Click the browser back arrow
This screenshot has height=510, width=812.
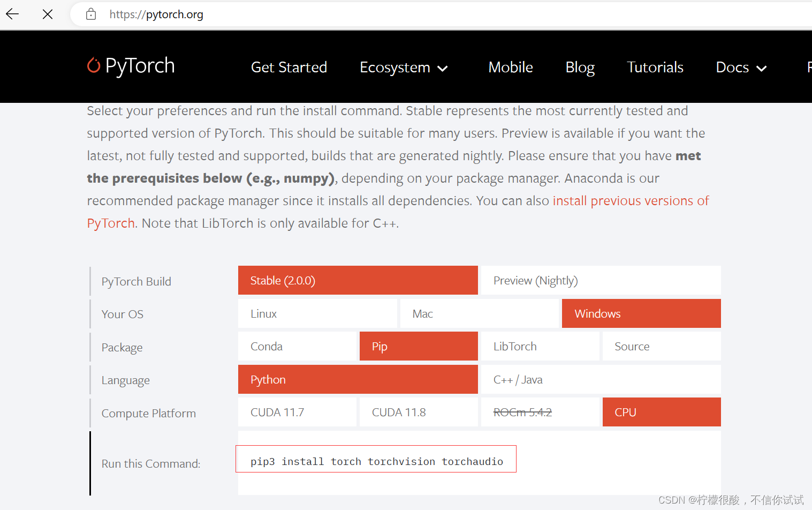point(12,14)
